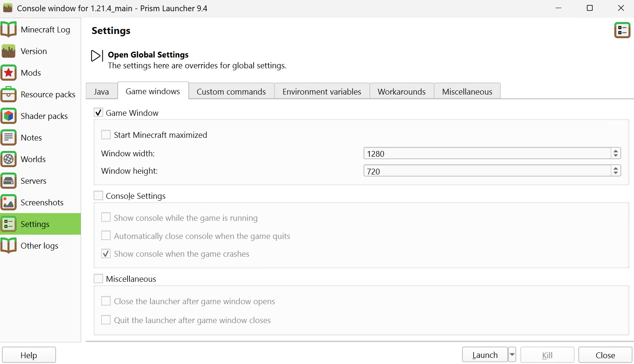This screenshot has height=364, width=634.
Task: Switch to the Java tab
Action: [x=101, y=91]
